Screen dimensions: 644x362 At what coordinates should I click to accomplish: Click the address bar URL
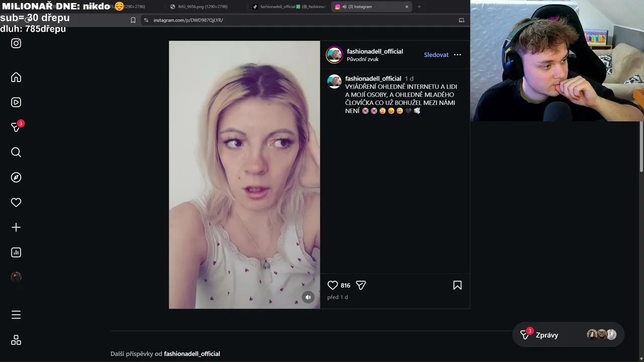pyautogui.click(x=188, y=20)
